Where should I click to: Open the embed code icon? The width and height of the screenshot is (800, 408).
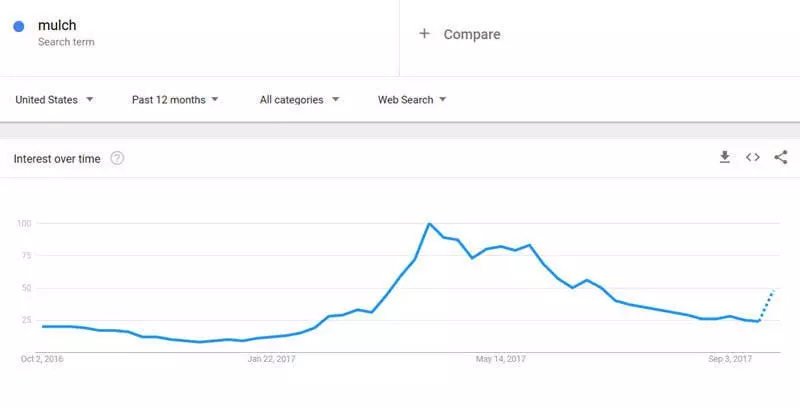tap(753, 157)
